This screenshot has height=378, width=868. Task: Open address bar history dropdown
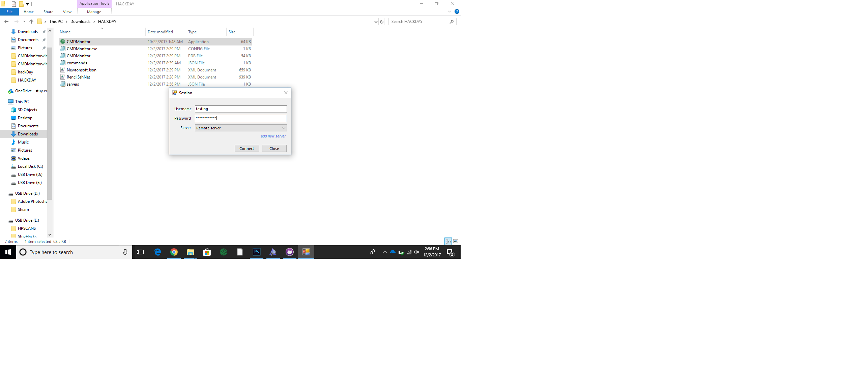[376, 22]
